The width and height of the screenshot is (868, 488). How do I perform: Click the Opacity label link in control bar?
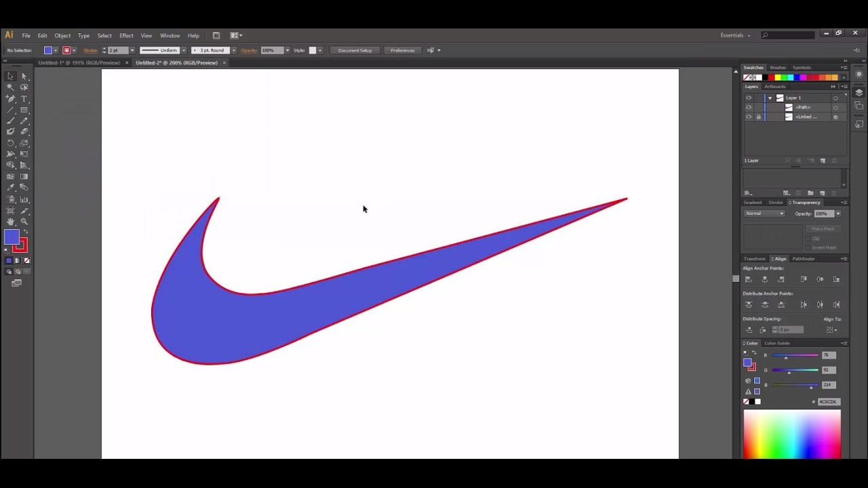pyautogui.click(x=249, y=50)
